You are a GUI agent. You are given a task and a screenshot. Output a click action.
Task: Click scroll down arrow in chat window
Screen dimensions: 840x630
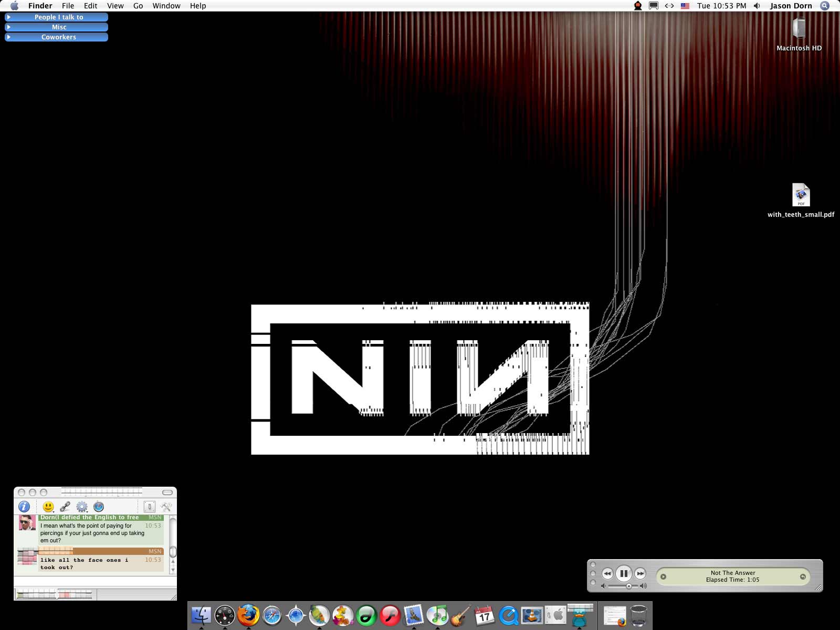173,570
